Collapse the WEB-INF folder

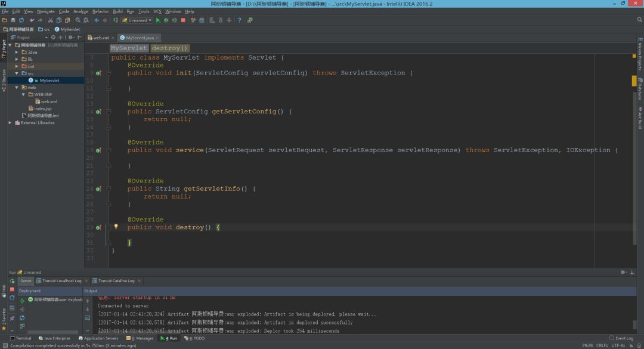point(23,94)
